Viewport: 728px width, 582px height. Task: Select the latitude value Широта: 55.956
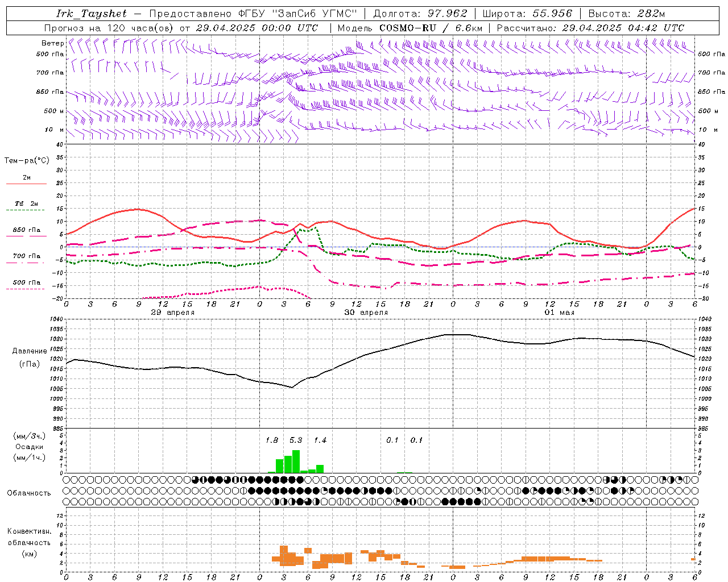point(527,14)
